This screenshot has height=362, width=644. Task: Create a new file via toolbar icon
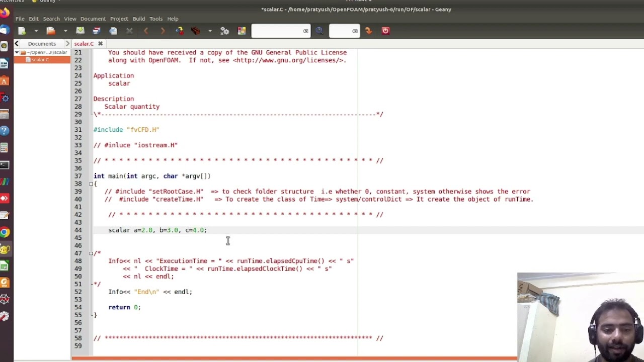22,31
